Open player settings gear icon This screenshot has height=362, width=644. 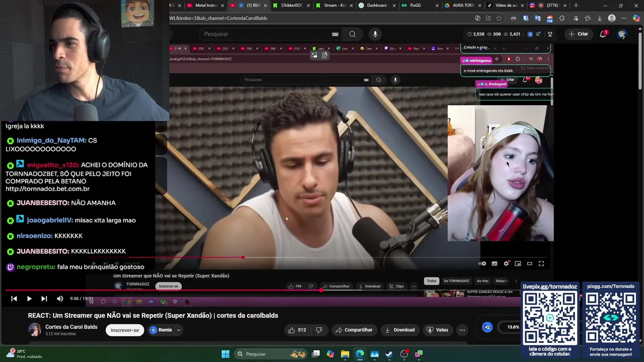(x=506, y=263)
